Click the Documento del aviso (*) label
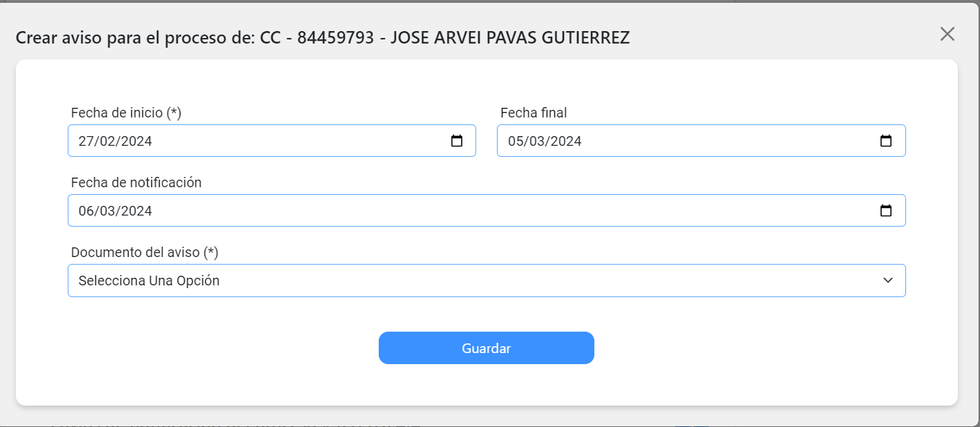Image resolution: width=980 pixels, height=427 pixels. [144, 253]
